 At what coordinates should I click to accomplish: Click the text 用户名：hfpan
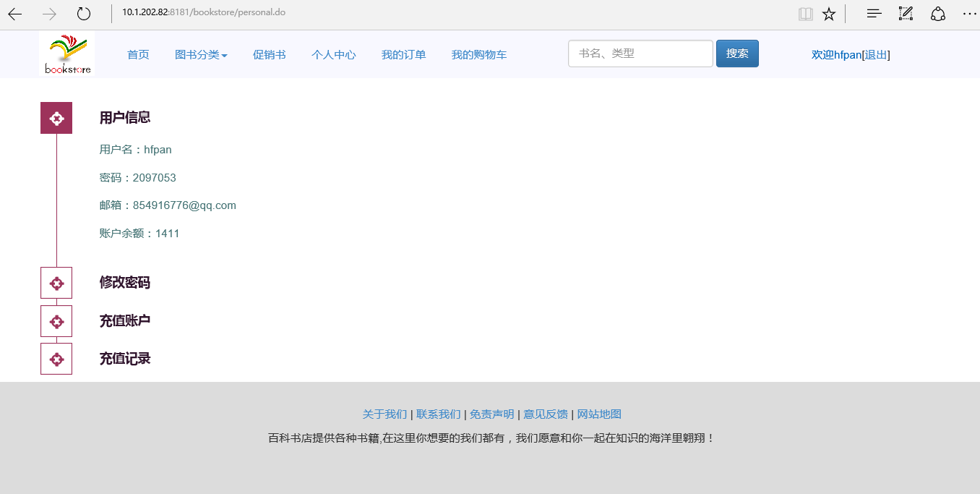click(136, 150)
